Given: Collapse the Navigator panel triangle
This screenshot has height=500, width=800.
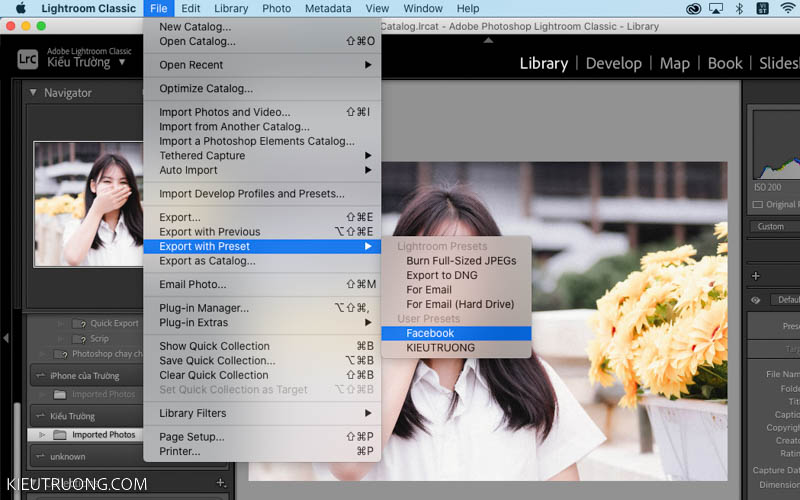Looking at the screenshot, I should click(33, 92).
